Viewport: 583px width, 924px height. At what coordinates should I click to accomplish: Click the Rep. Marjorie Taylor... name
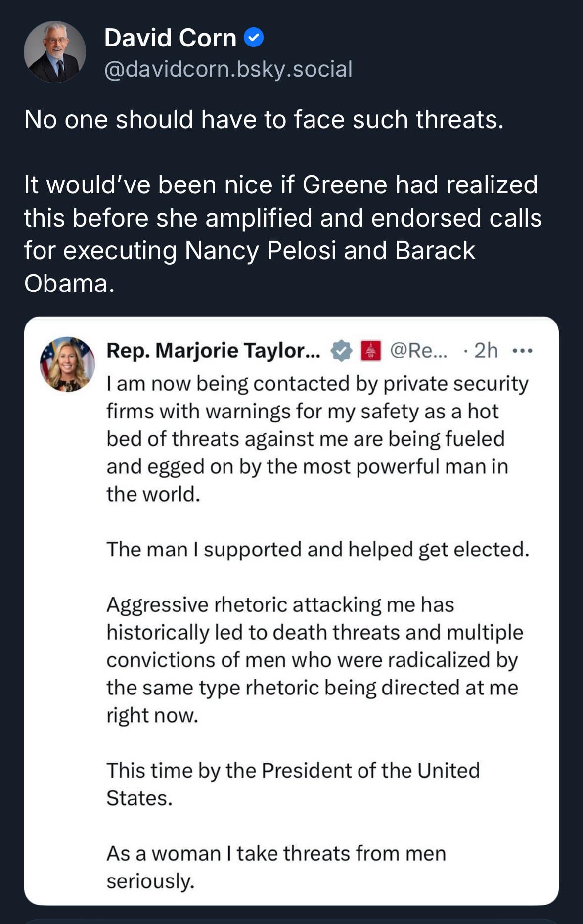click(213, 351)
